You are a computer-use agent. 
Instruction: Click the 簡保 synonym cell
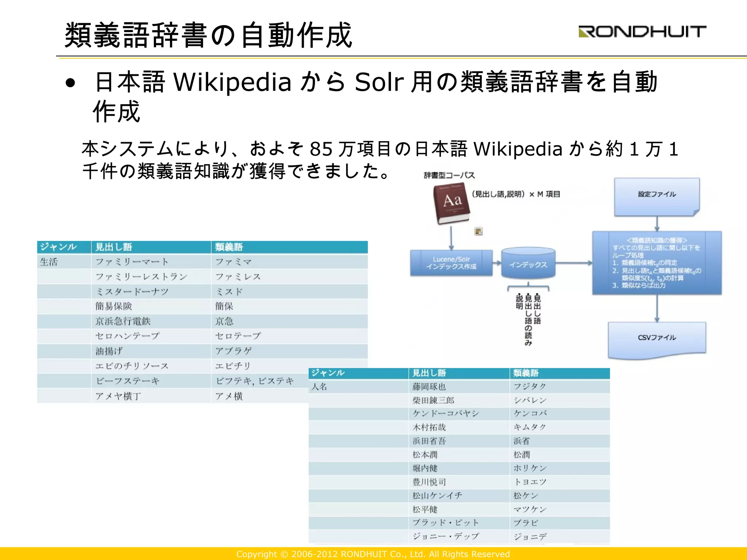289,306
